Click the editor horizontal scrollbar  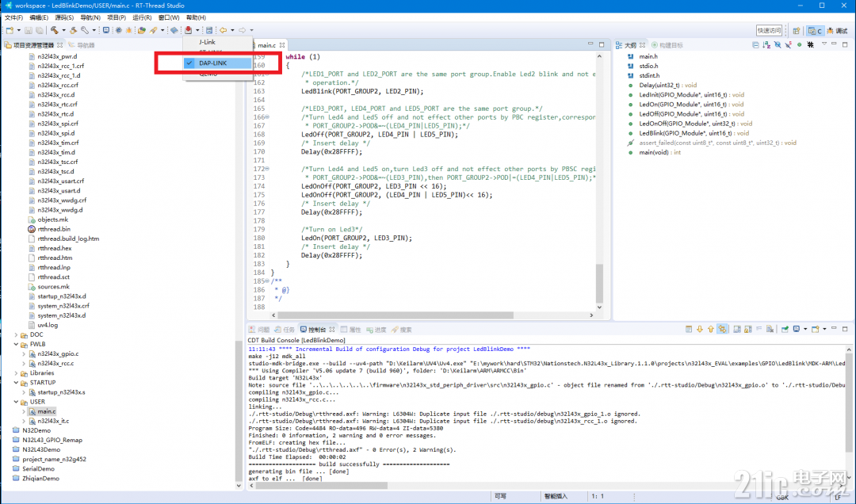pos(396,315)
